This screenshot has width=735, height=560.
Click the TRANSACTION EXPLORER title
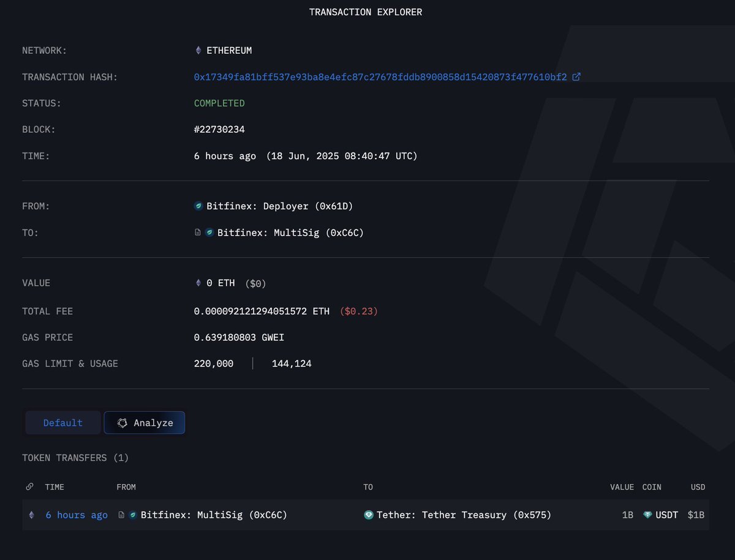click(x=366, y=12)
